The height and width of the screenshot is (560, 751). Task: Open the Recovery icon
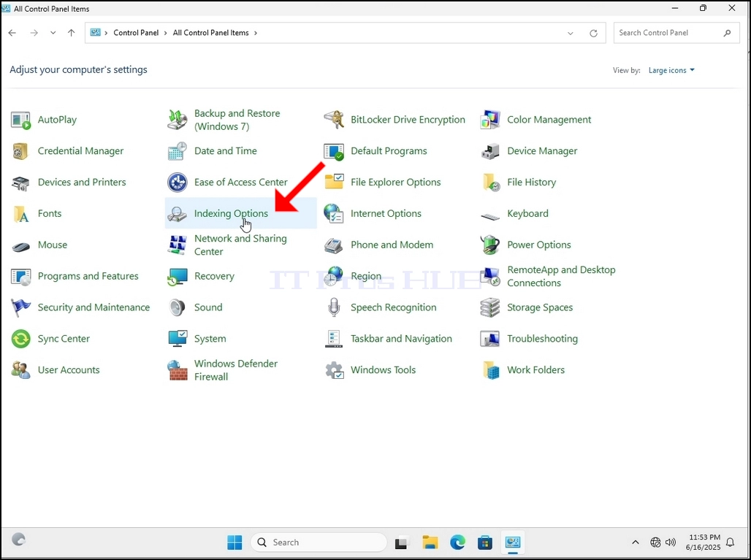pyautogui.click(x=178, y=277)
